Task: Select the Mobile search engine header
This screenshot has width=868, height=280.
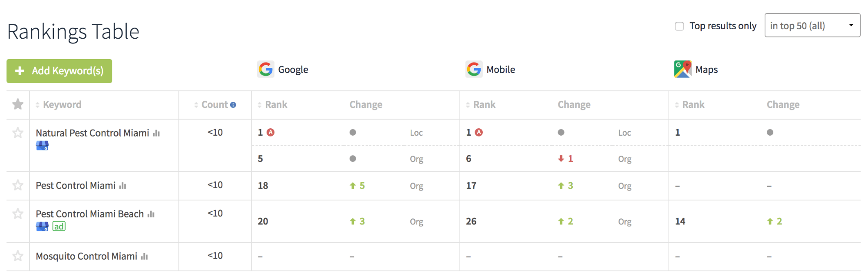Action: point(490,69)
